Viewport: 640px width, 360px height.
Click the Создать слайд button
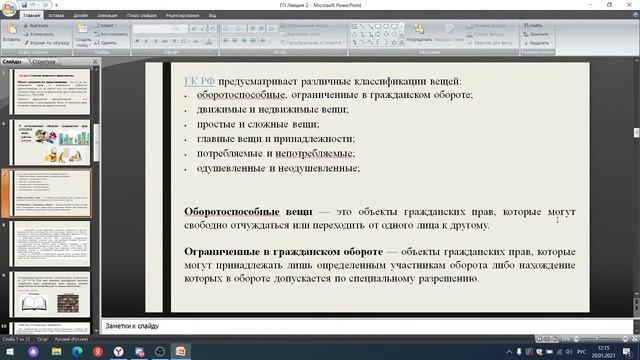coord(83,35)
